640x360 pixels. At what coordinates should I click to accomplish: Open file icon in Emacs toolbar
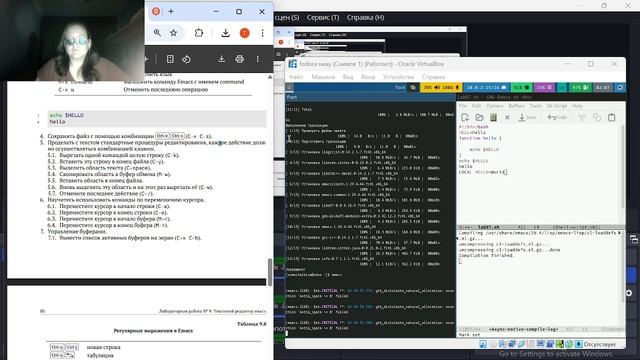click(479, 118)
